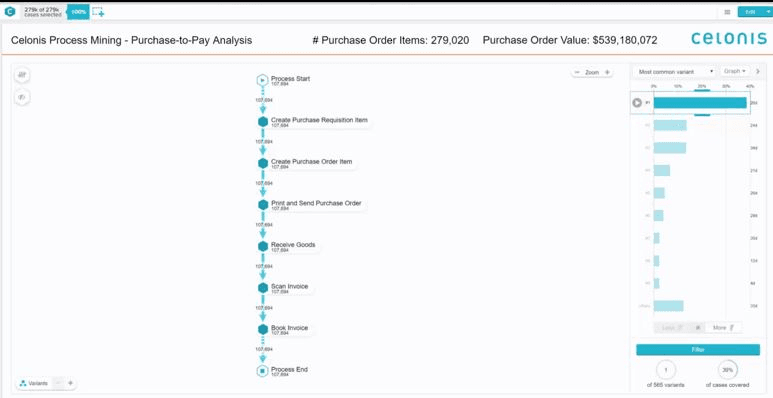Select the fifth variant bar
The height and width of the screenshot is (398, 773).
click(659, 193)
